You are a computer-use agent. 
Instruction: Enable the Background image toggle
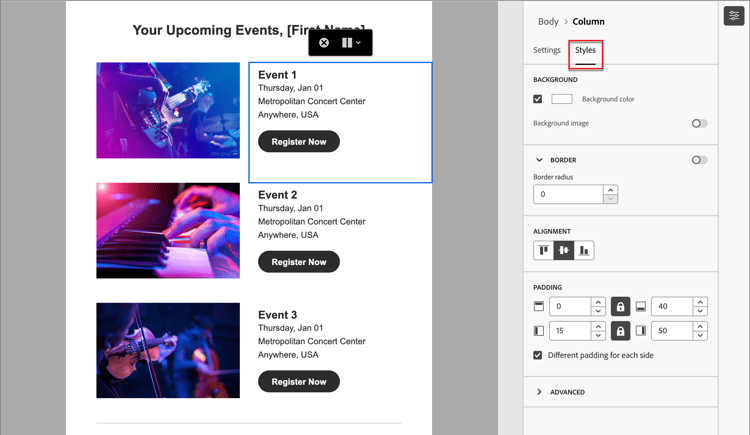(699, 123)
